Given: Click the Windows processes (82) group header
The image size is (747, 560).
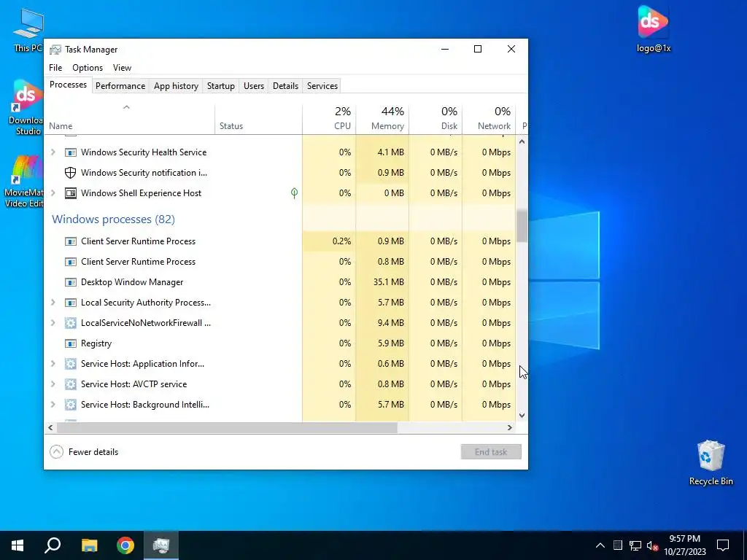Looking at the screenshot, I should (113, 219).
